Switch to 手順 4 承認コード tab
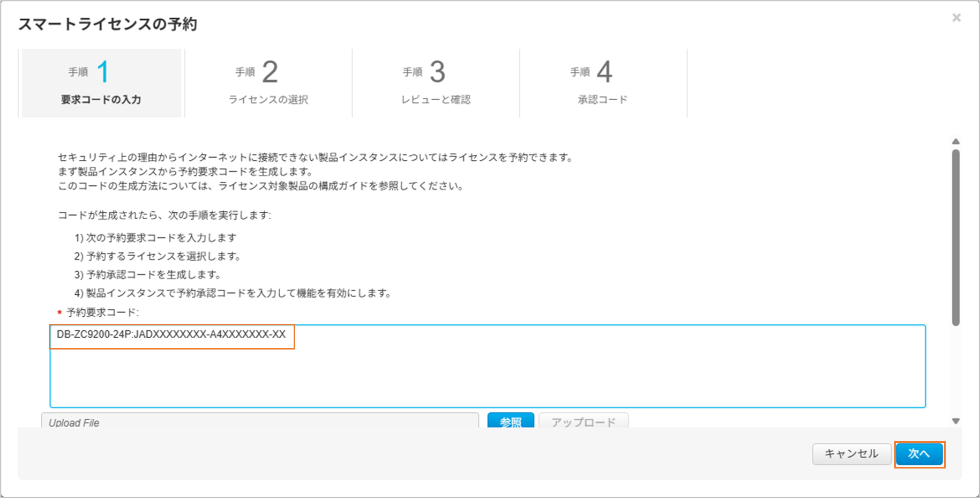This screenshot has height=498, width=980. [x=603, y=83]
